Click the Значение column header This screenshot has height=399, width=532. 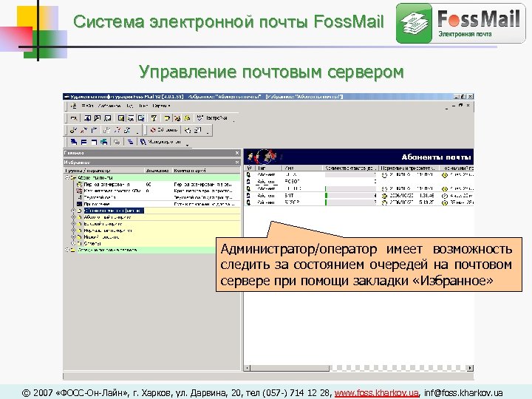[158, 171]
